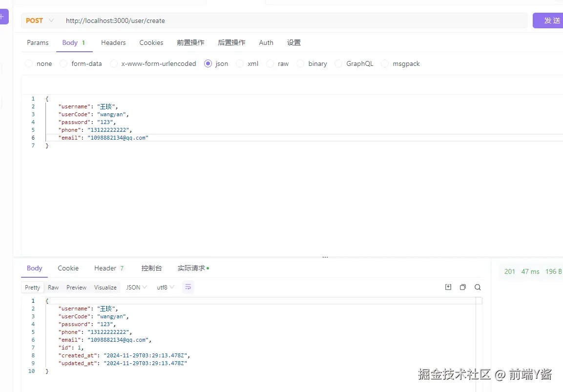Select the Preview response view
The image size is (563, 392).
point(77,287)
